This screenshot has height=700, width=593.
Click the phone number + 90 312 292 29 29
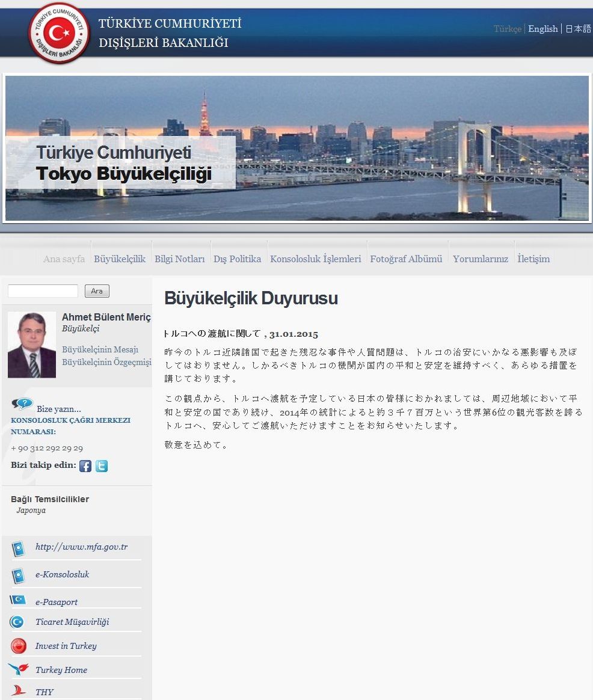point(47,448)
